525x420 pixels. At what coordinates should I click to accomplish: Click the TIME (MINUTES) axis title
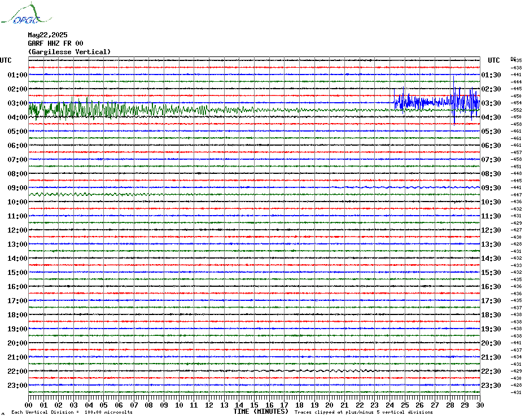(x=261, y=412)
